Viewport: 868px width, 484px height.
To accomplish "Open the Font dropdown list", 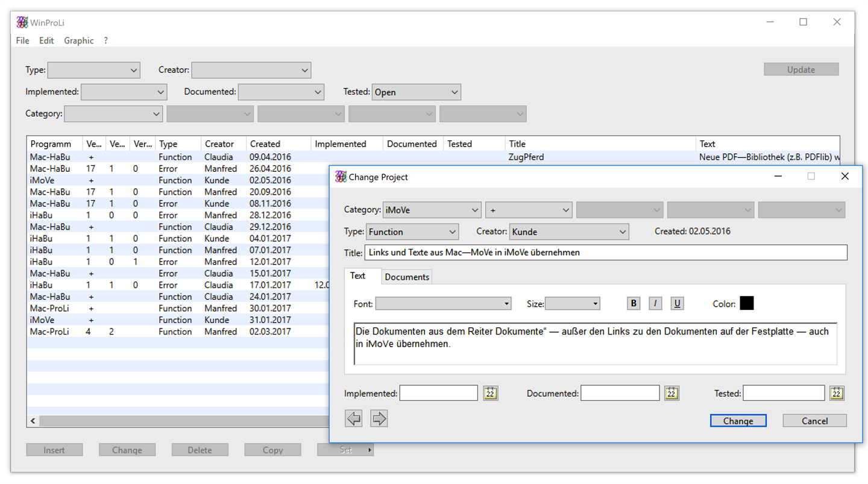I will [443, 304].
